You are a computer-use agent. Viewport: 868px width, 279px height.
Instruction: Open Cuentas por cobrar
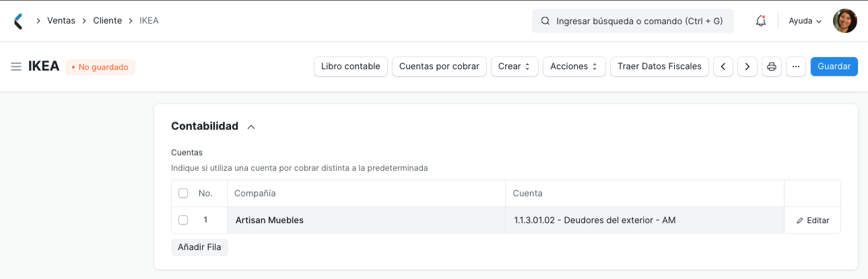click(439, 67)
